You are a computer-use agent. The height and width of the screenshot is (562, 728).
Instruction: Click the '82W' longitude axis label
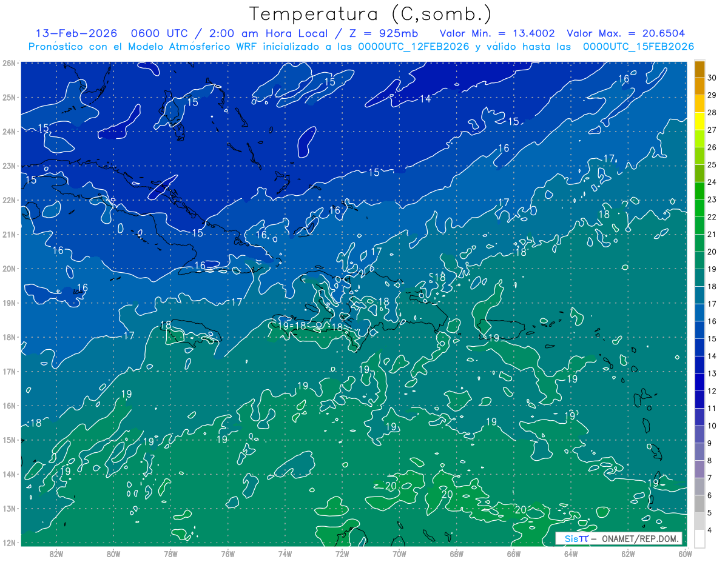(x=56, y=554)
